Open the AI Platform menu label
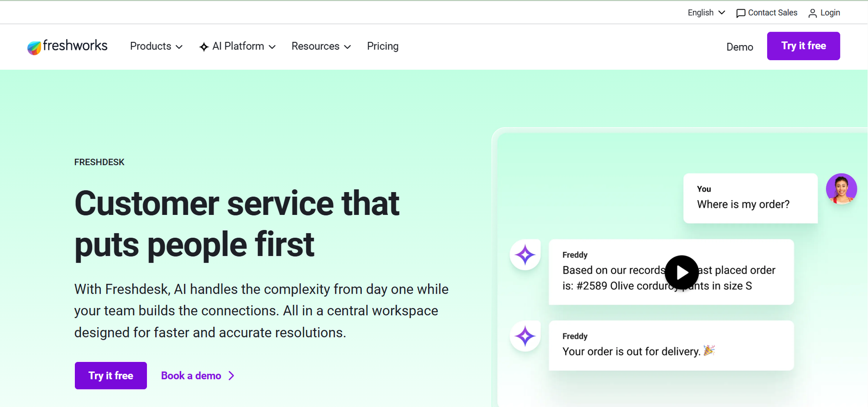The height and width of the screenshot is (407, 868). coord(238,46)
